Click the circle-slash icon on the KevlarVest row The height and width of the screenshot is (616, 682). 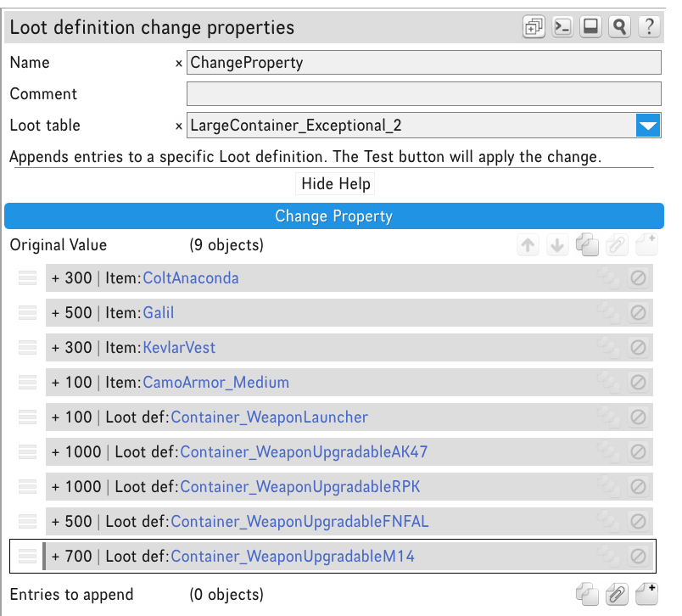(x=638, y=348)
